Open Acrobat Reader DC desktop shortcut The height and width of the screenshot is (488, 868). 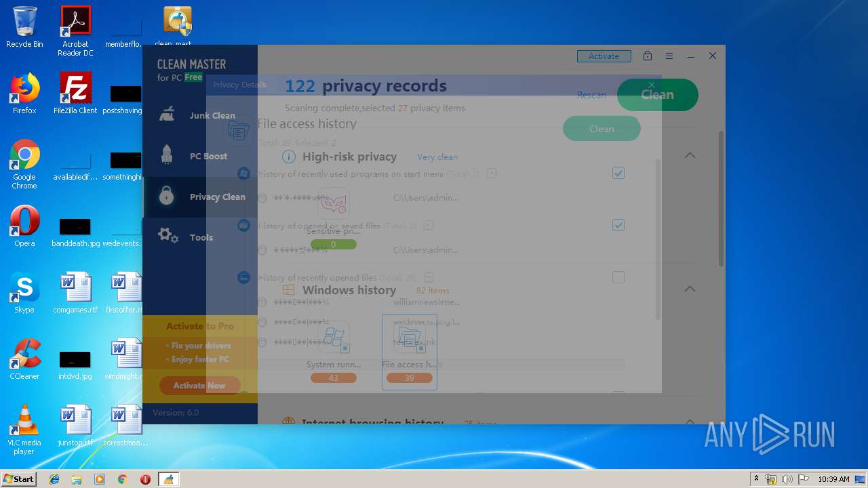(x=75, y=31)
